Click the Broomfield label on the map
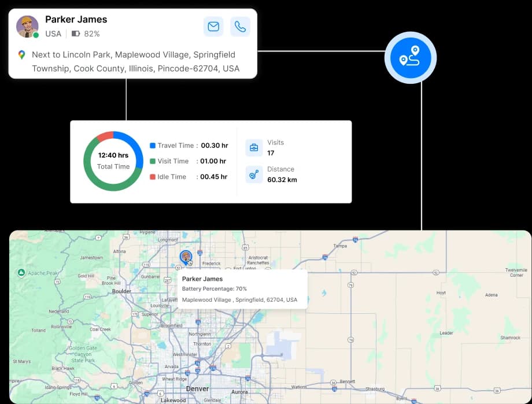Image resolution: width=532 pixels, height=404 pixels. pos(172,325)
